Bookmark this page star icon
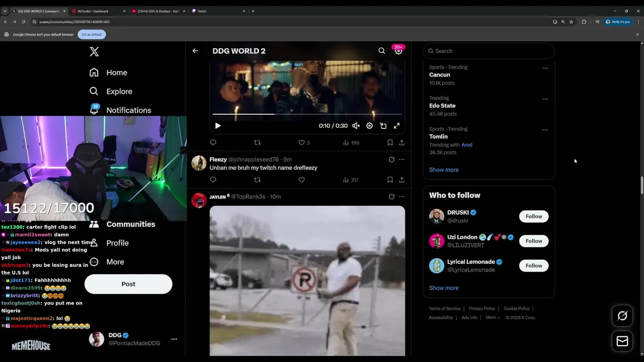Viewport: 644px width, 362px height. tap(571, 22)
